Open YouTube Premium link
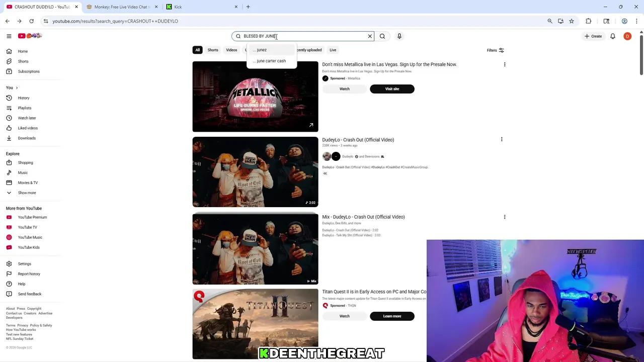The image size is (644, 362). pyautogui.click(x=32, y=217)
